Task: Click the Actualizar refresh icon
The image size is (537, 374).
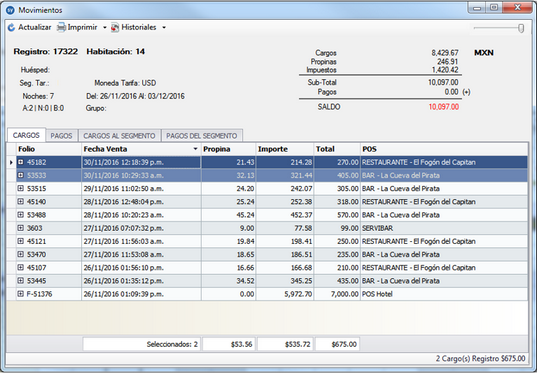Action: point(11,27)
